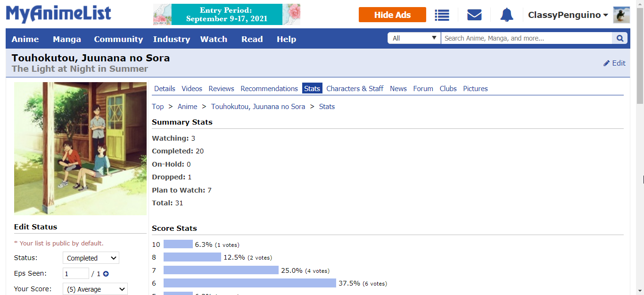The image size is (644, 295).
Task: Open notifications bell icon
Action: pyautogui.click(x=507, y=15)
